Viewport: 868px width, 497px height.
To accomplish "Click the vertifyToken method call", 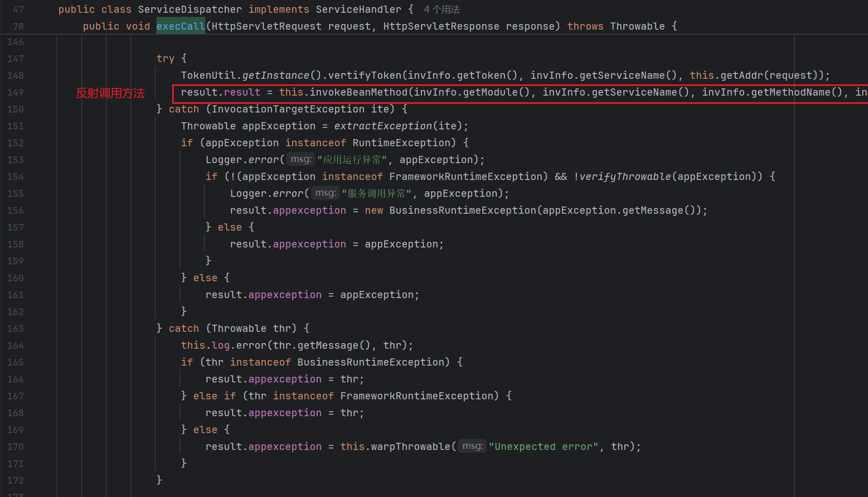I will point(364,76).
